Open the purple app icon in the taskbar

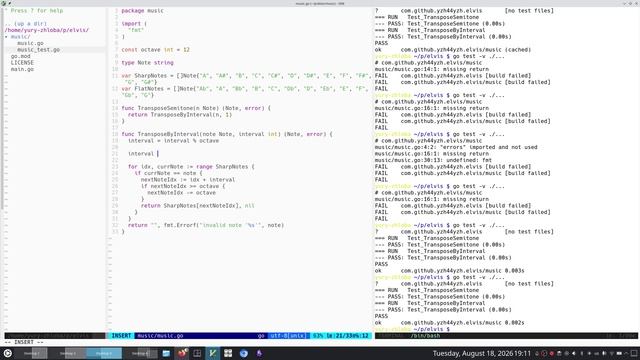pos(259,353)
